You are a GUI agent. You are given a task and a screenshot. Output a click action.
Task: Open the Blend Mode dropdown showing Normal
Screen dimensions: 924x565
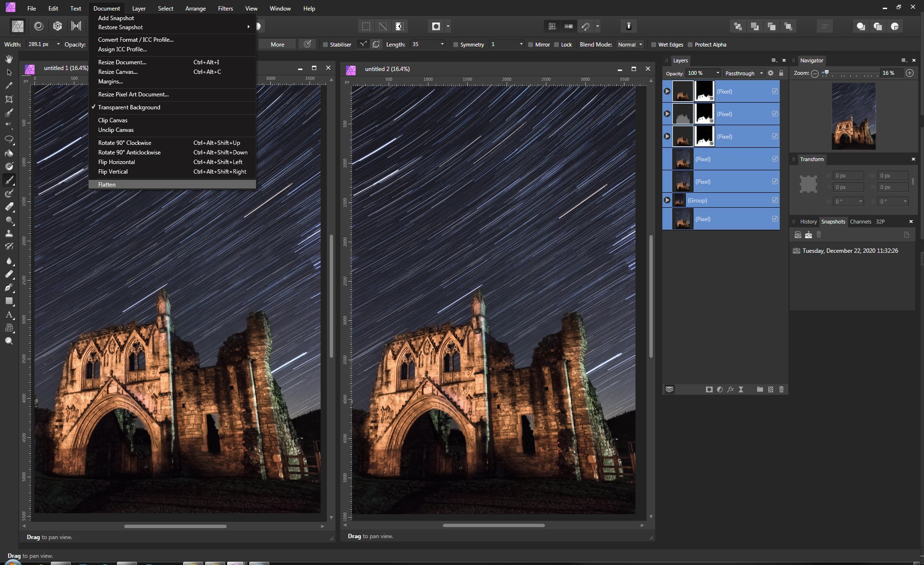click(630, 44)
